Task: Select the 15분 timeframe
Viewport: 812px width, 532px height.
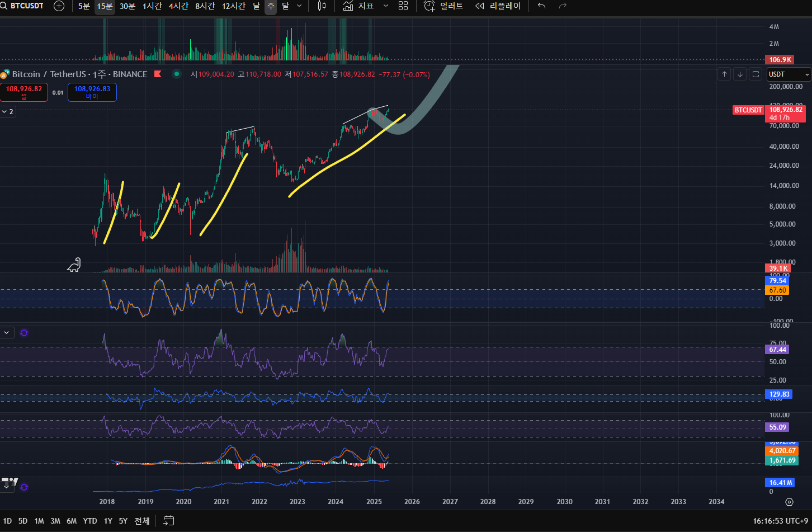Action: pos(105,6)
